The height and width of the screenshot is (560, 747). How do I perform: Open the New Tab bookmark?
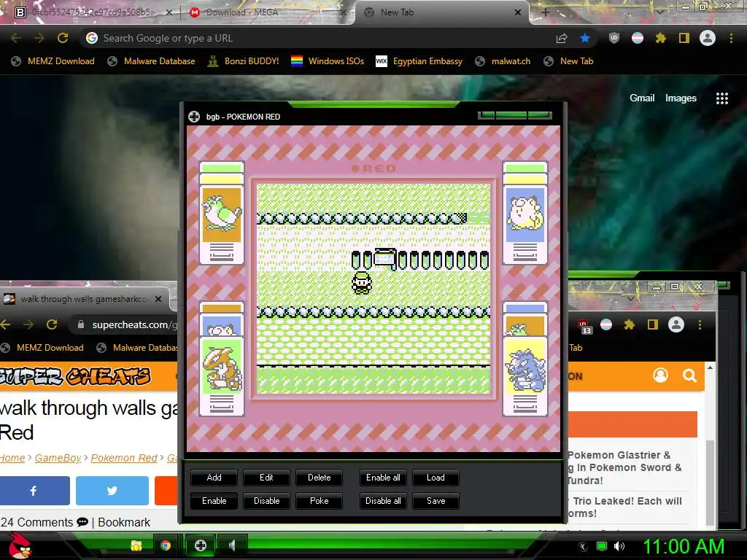click(x=568, y=61)
